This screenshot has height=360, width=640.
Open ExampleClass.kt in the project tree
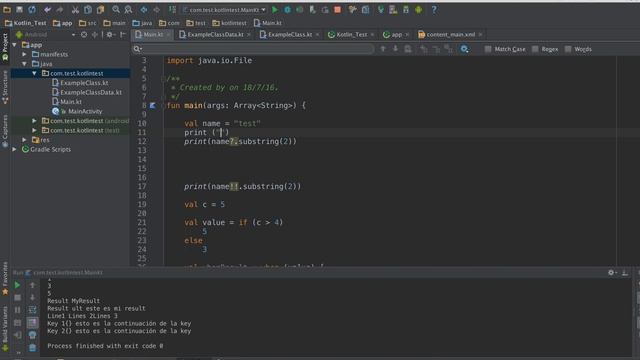point(84,82)
